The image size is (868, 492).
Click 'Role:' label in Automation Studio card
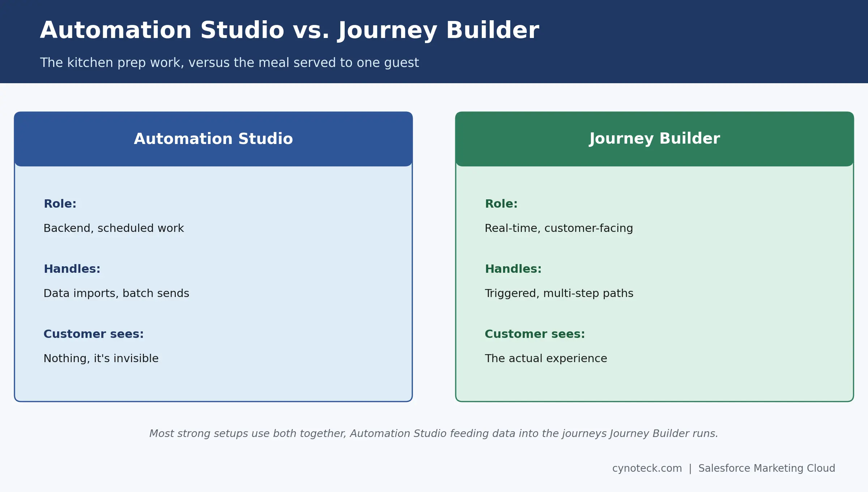[60, 204]
